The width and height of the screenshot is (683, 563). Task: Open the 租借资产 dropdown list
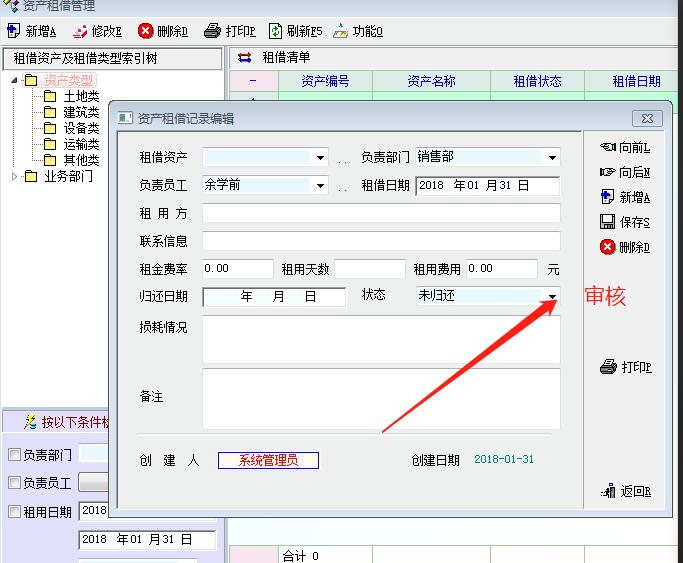[x=320, y=158]
